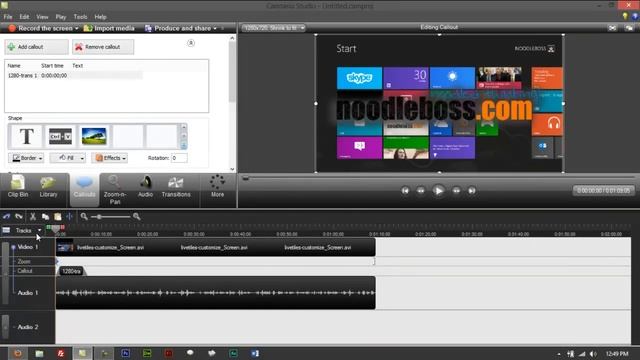Click Produce and share button
Image resolution: width=640 pixels, height=360 pixels.
click(x=178, y=28)
